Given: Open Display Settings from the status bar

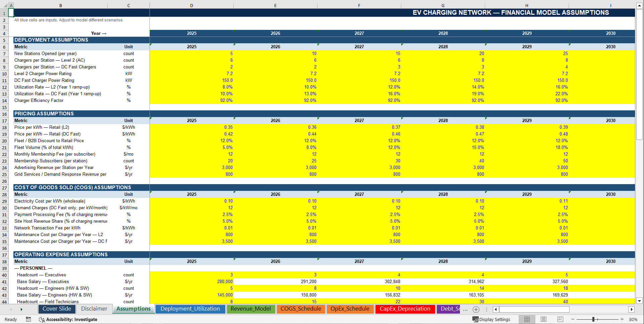Looking at the screenshot, I should (x=492, y=319).
